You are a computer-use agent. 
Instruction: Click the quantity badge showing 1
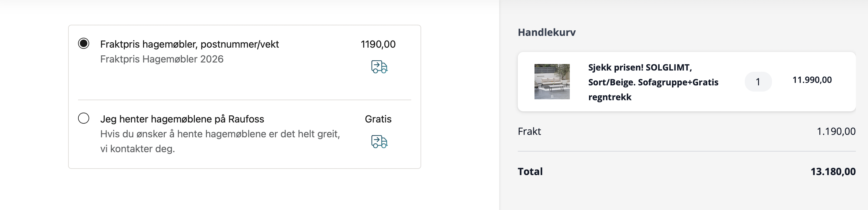point(758,82)
